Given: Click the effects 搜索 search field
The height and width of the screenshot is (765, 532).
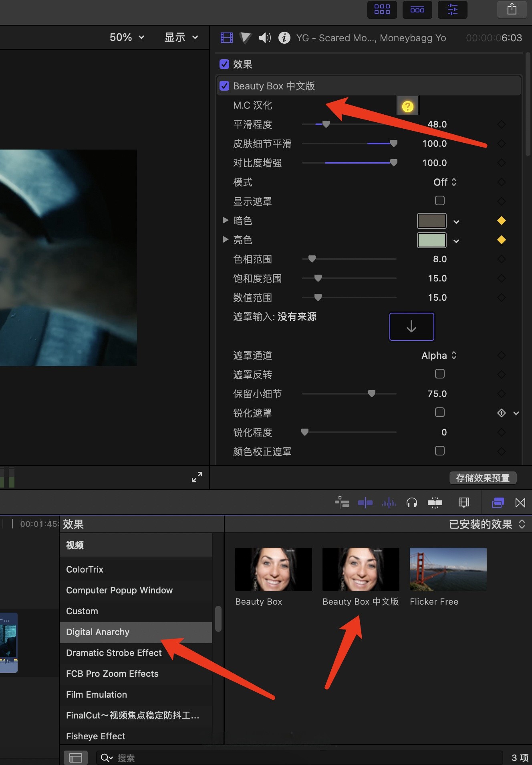Looking at the screenshot, I should pyautogui.click(x=299, y=758).
